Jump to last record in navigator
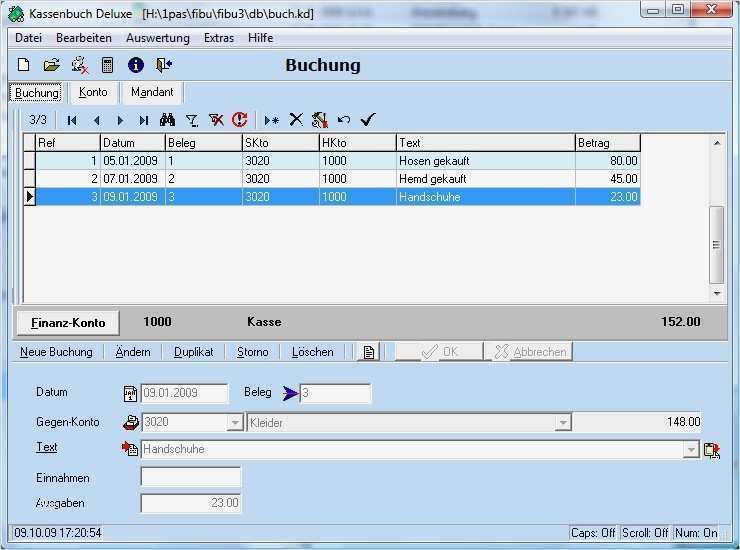740x550 pixels. (144, 120)
